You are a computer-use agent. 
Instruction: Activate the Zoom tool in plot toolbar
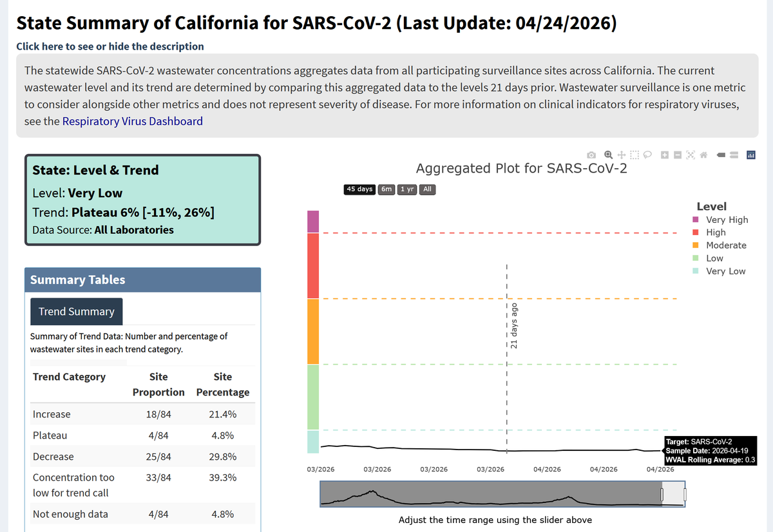pyautogui.click(x=609, y=155)
